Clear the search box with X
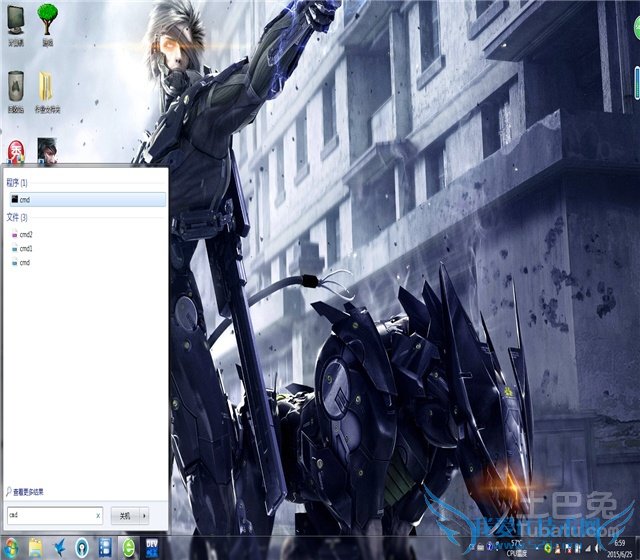This screenshot has width=640, height=560. pos(98,516)
